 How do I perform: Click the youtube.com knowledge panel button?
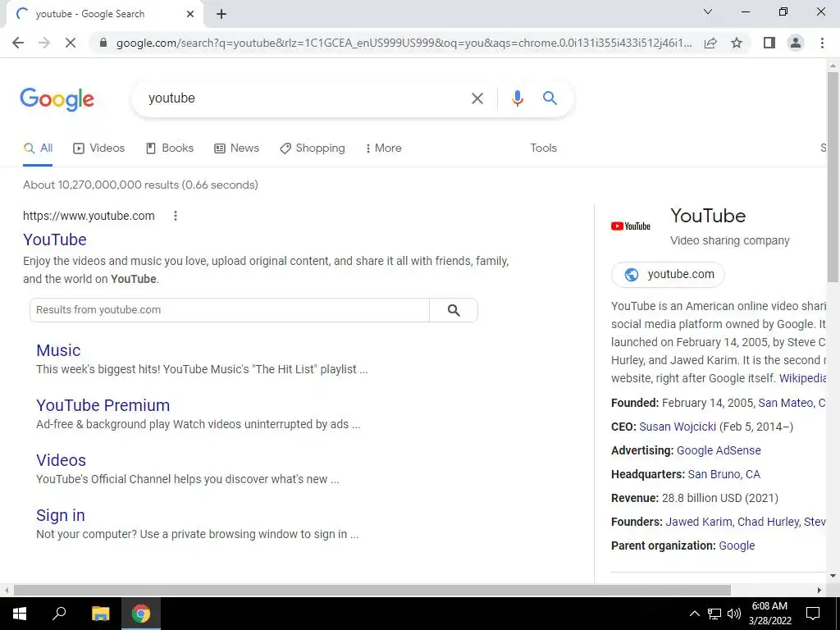click(x=668, y=274)
